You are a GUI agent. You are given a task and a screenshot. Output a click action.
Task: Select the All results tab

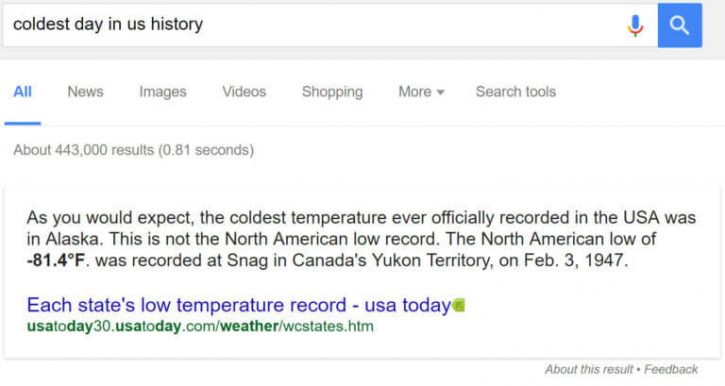coord(22,92)
